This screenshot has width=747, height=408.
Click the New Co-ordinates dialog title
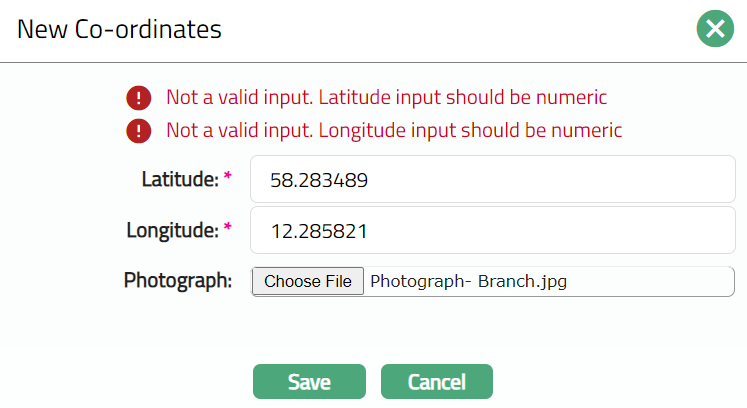[x=120, y=30]
